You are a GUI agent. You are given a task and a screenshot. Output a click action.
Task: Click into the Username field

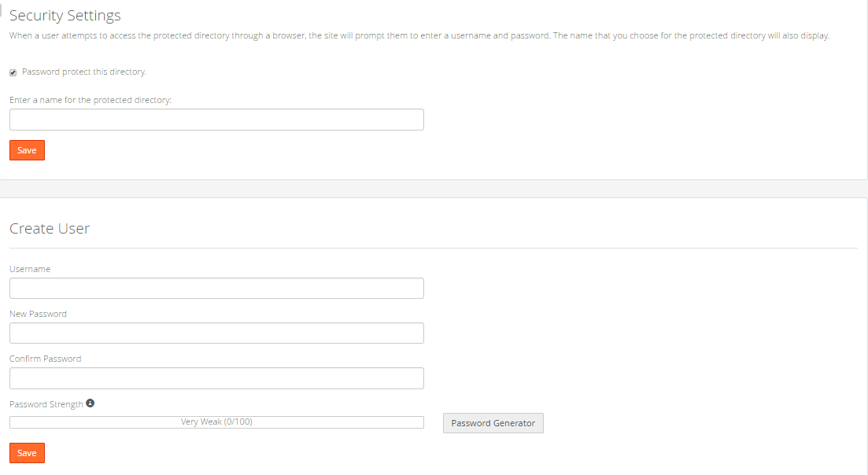click(x=216, y=288)
